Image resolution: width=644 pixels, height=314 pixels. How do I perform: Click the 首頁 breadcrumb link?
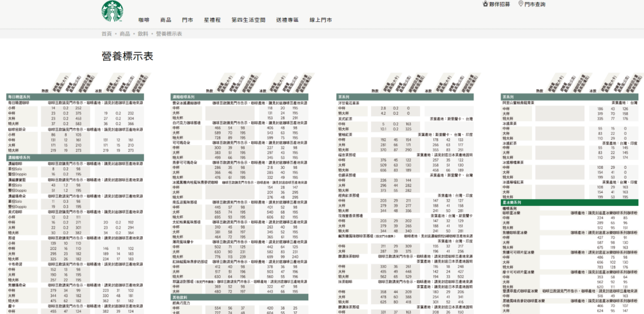[x=106, y=34]
